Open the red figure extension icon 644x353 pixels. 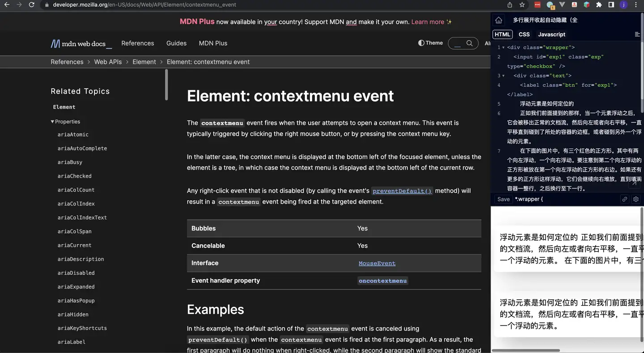[574, 4]
